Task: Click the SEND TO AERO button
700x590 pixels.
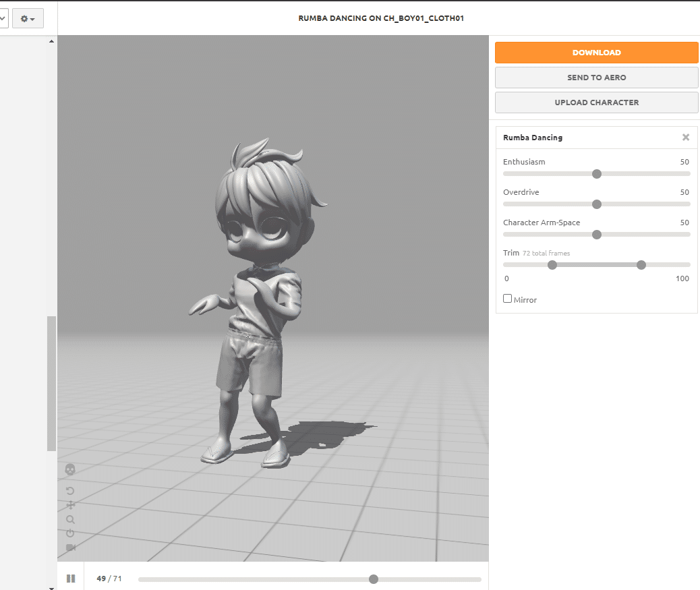Action: [x=596, y=77]
